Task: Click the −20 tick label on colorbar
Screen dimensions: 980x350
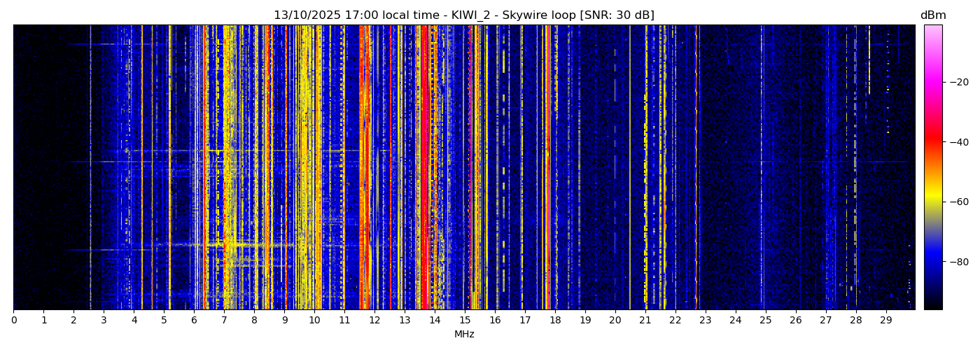Action: point(957,82)
